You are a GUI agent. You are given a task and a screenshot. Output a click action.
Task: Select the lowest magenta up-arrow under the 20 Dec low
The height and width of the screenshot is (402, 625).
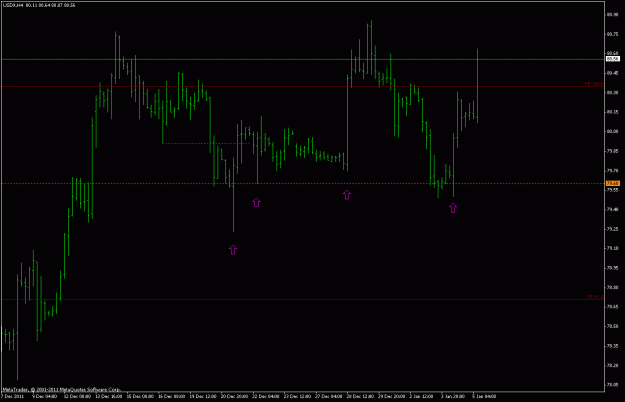click(x=233, y=250)
